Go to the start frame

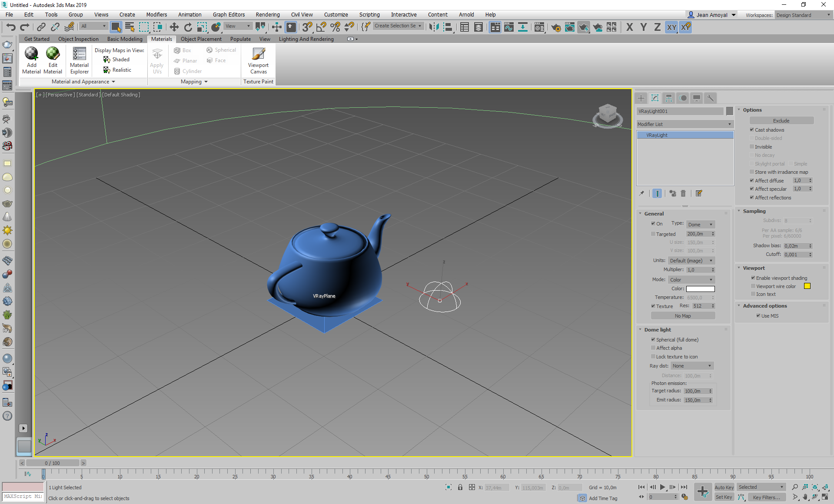click(x=641, y=487)
